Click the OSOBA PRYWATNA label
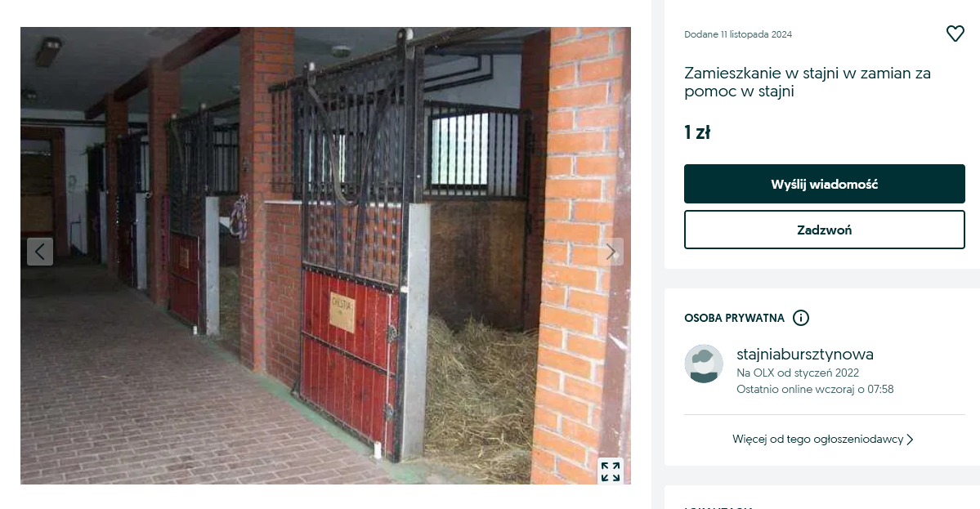 [x=734, y=318]
